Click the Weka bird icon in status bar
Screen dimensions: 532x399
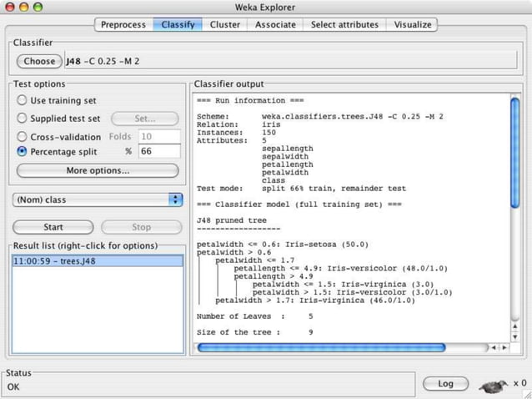495,385
